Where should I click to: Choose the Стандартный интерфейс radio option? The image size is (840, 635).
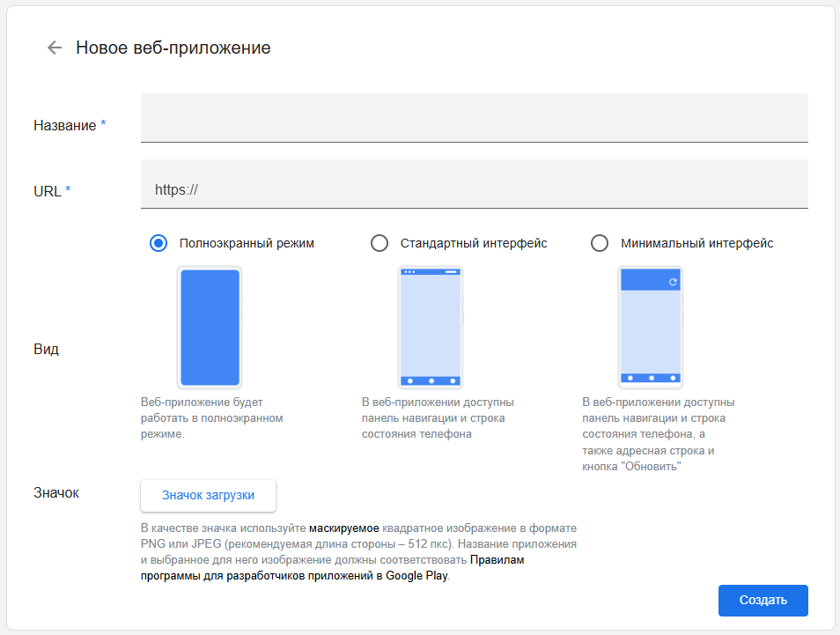pos(379,243)
